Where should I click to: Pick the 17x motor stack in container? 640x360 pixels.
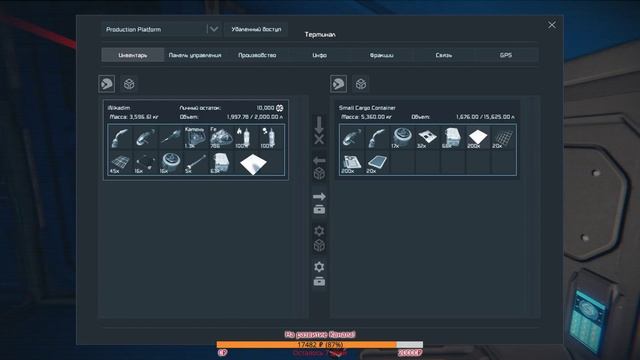(x=402, y=138)
